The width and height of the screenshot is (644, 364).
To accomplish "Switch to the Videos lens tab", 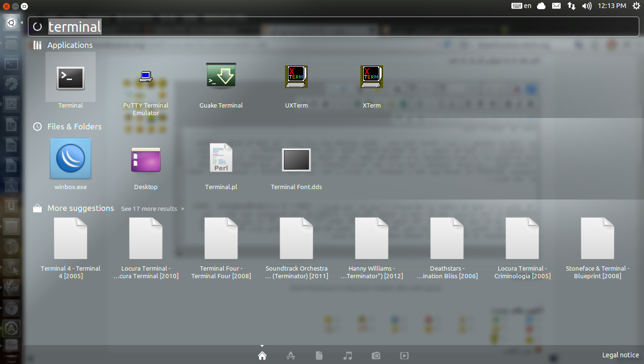I will 404,355.
